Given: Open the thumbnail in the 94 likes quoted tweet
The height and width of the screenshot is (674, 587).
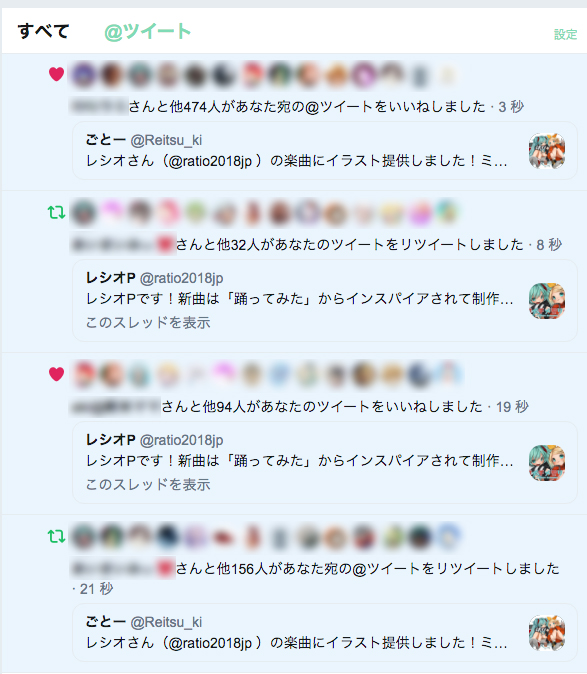Looking at the screenshot, I should pos(547,463).
